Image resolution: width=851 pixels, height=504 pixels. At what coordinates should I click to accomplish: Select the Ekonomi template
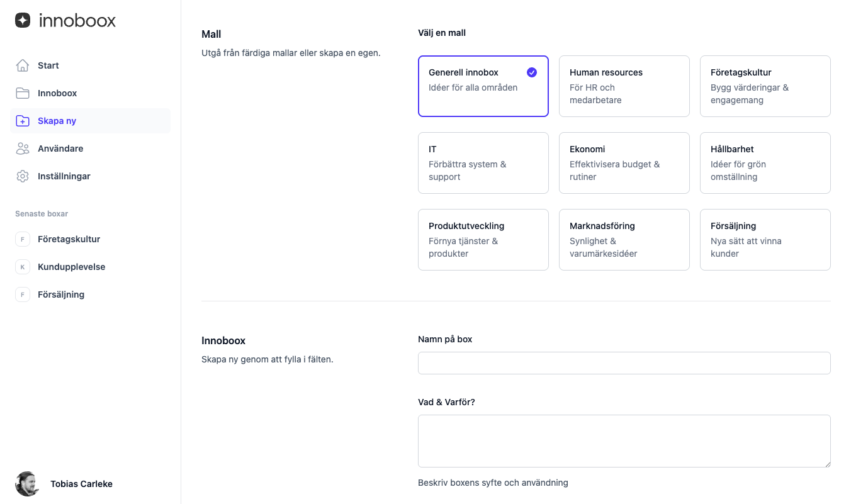624,162
